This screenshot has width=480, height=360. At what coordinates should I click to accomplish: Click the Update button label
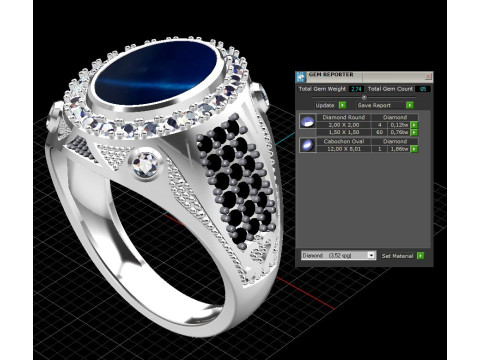[325, 105]
